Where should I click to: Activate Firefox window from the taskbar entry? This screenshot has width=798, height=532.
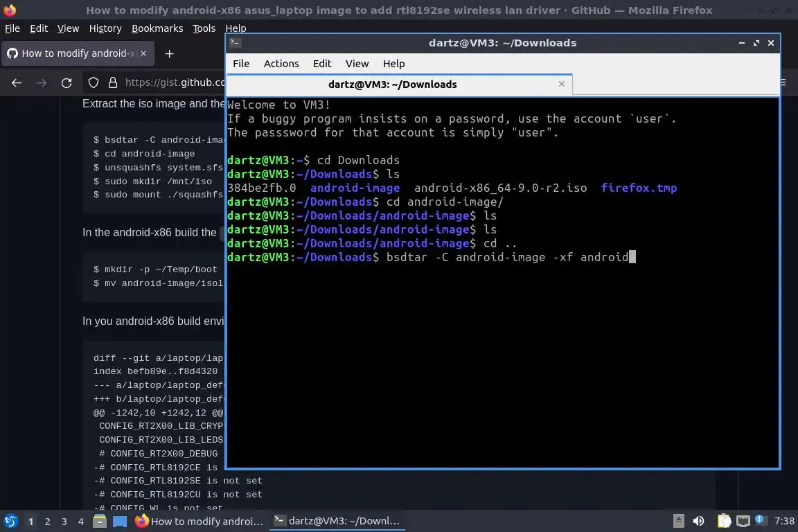pyautogui.click(x=199, y=521)
